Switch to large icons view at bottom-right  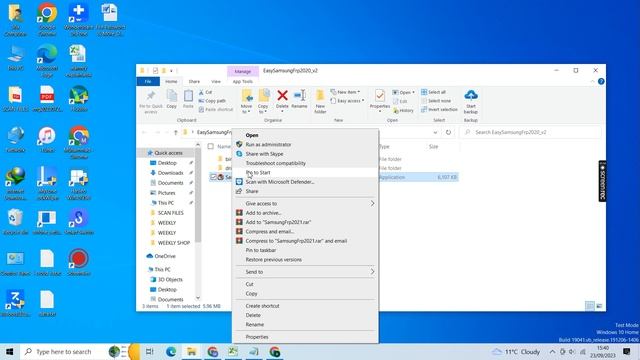(599, 306)
